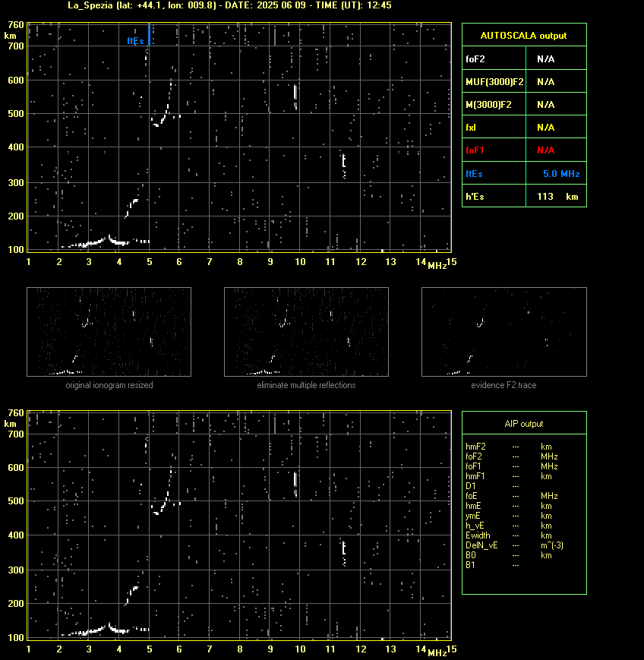
Task: Click the 'eliminate multiple reflections' thumbnail
Action: coord(306,332)
